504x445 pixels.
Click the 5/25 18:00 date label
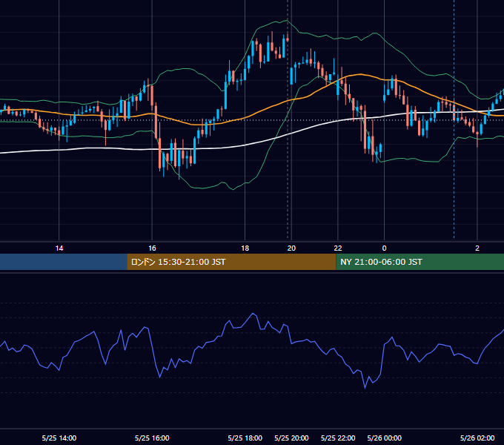[245, 438]
